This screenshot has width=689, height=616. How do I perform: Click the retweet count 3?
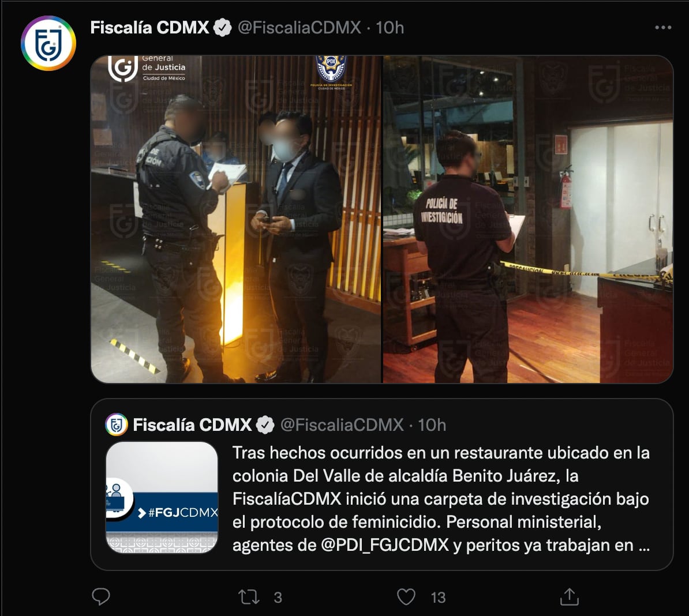278,598
